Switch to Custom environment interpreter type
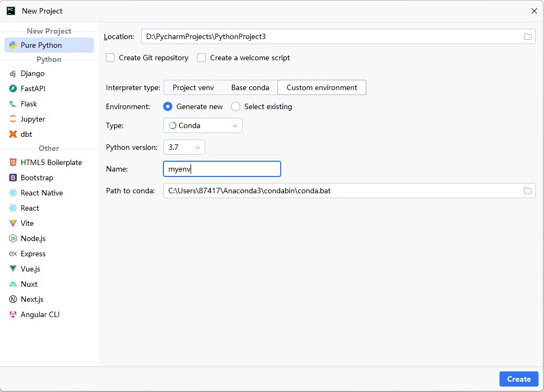Image resolution: width=544 pixels, height=392 pixels. coord(322,87)
